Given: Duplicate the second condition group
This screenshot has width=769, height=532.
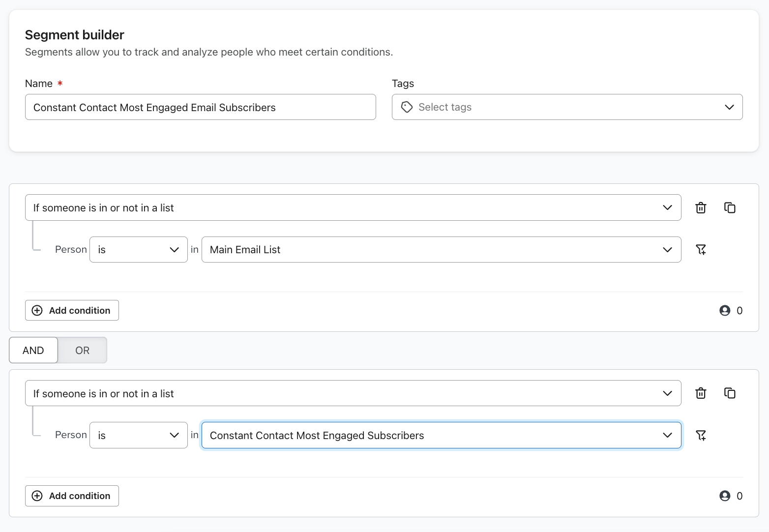Looking at the screenshot, I should click(730, 393).
